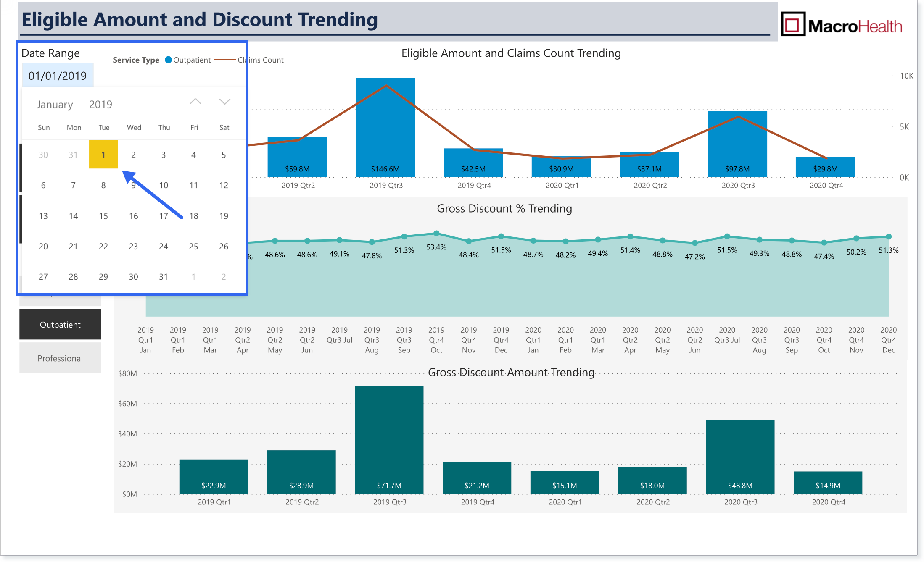Open the 01/01/2019 start date field
This screenshot has width=924, height=562.
(58, 76)
